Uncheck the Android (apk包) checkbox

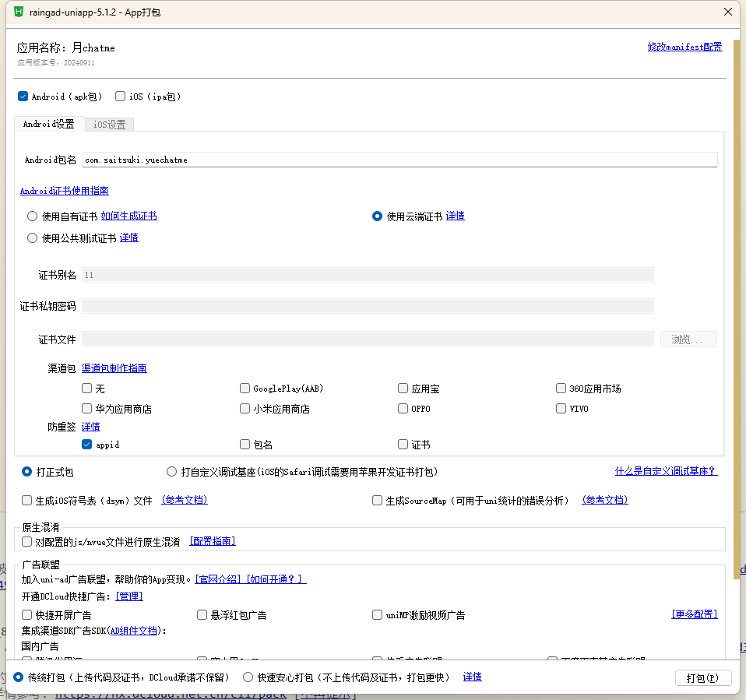pyautogui.click(x=23, y=97)
